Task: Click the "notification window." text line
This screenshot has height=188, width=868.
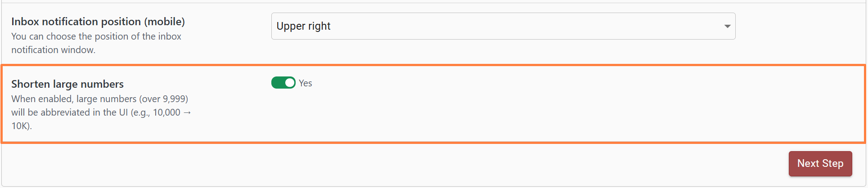Action: point(53,50)
